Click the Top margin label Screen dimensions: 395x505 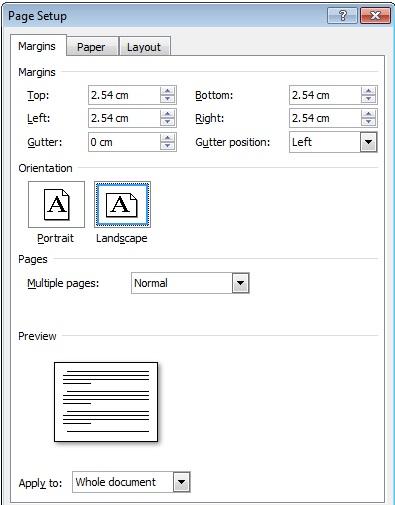tap(38, 96)
